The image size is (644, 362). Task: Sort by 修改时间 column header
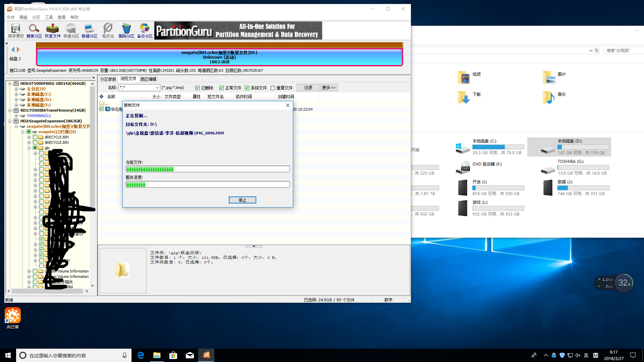(x=254, y=97)
